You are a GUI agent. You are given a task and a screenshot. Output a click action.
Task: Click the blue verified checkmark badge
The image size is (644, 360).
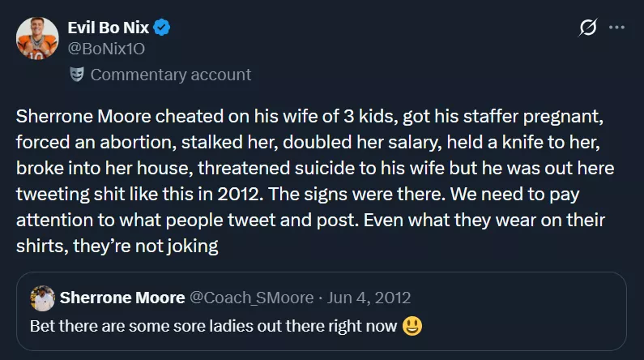(x=162, y=28)
